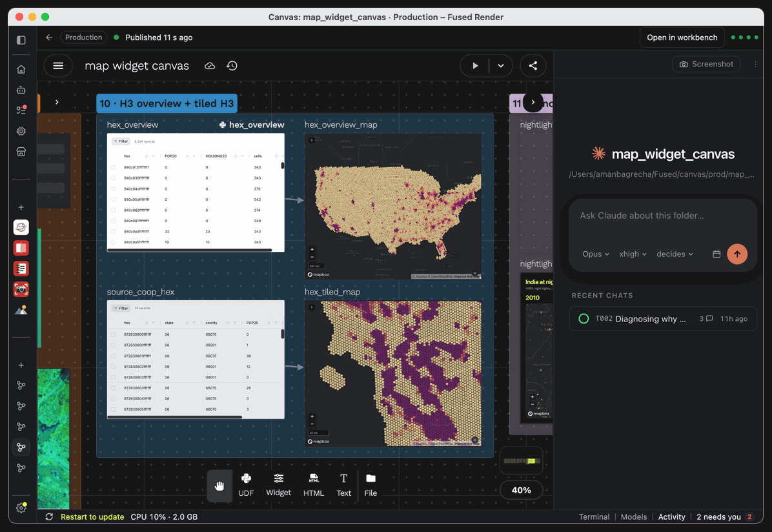Open the red camera capture app icon
Screen dimensions: 772x532
pyautogui.click(x=21, y=289)
